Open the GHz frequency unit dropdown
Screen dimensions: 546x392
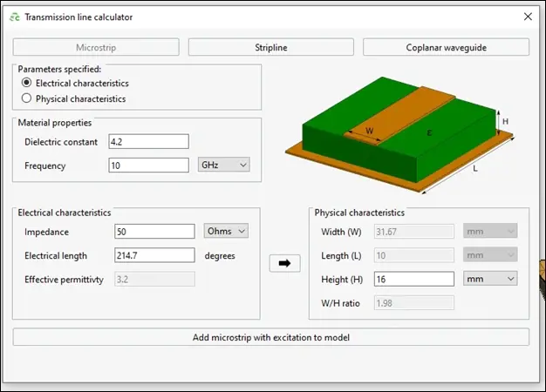pyautogui.click(x=224, y=165)
